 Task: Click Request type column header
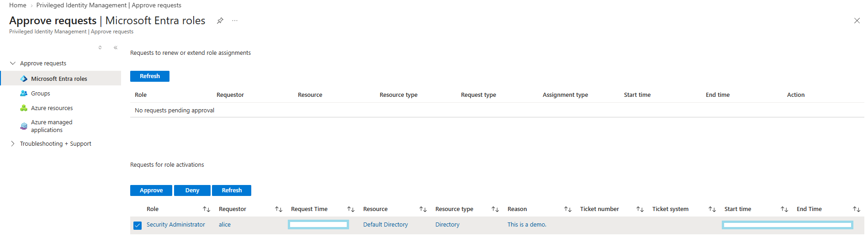pos(478,95)
